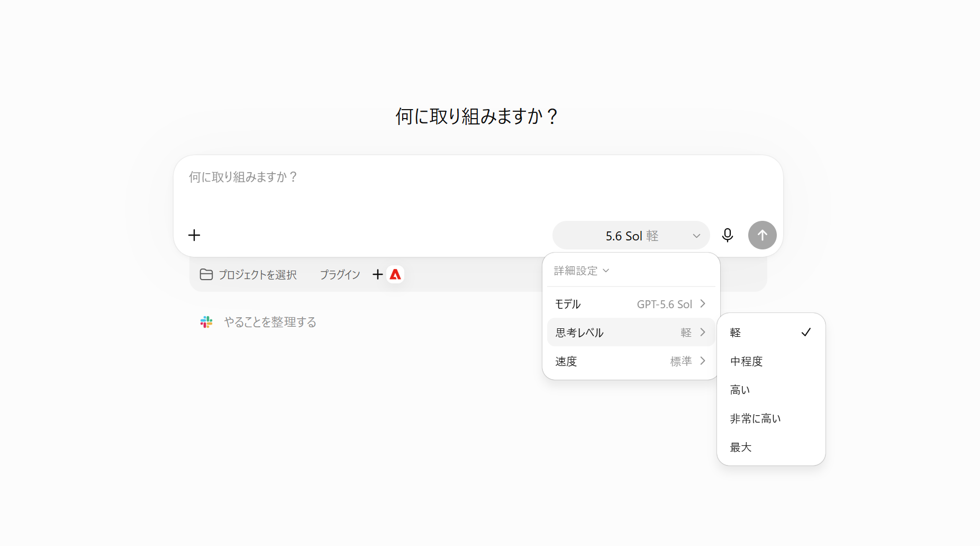980x546 pixels.
Task: Click chevron beside GPT-5.6 Sol
Action: [703, 303]
